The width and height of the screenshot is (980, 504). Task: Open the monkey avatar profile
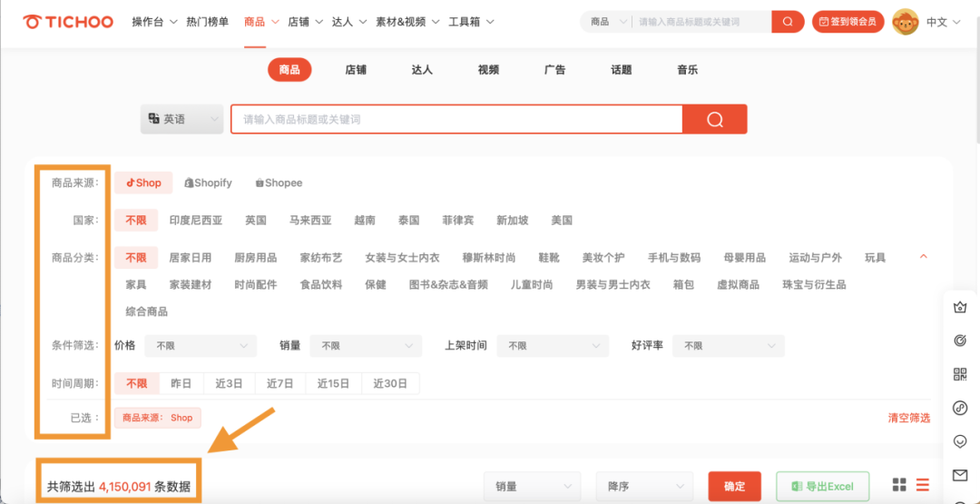click(905, 22)
